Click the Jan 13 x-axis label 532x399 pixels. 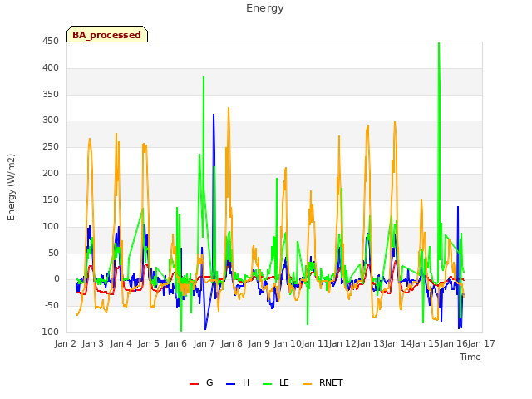[x=370, y=343]
